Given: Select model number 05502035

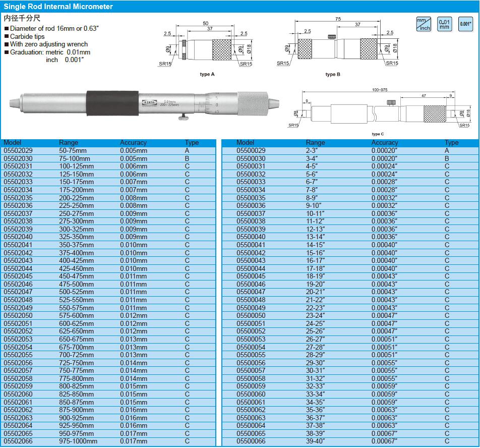Looking at the screenshot, I should [18, 198].
